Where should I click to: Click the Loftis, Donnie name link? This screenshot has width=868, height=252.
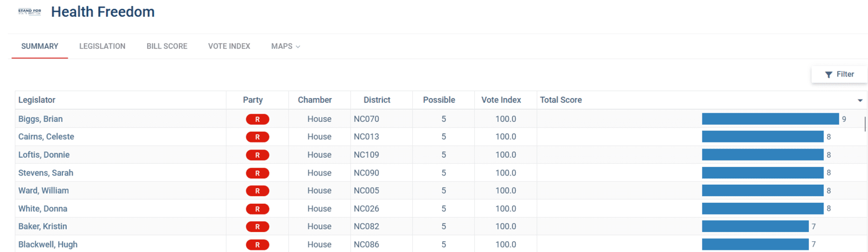44,155
